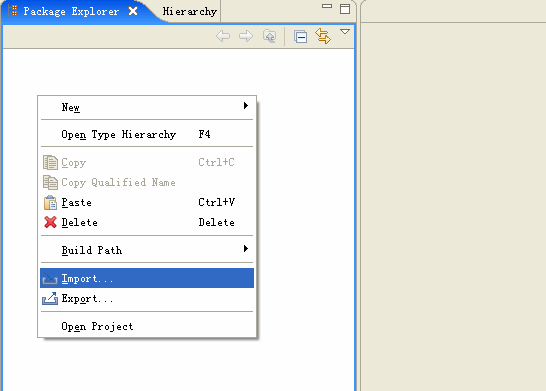Click the Copy icon in menu
The width and height of the screenshot is (546, 391).
(50, 163)
